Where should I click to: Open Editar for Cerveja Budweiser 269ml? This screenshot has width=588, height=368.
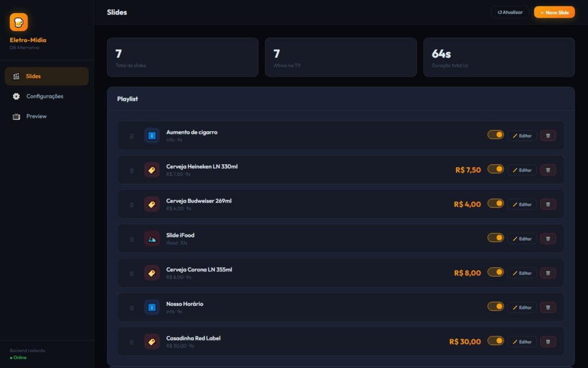(522, 204)
